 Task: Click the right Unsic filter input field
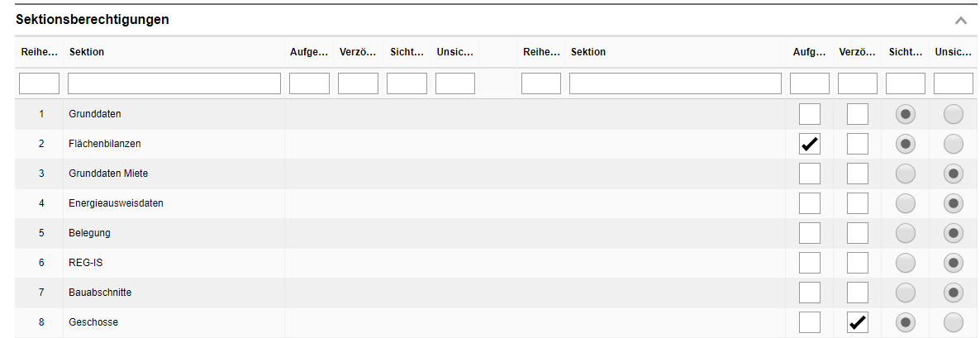(x=953, y=83)
